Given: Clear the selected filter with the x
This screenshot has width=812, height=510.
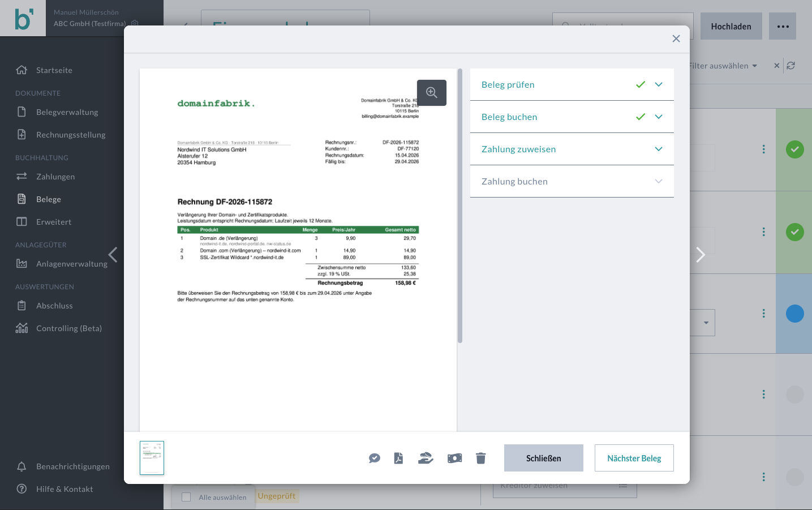Looking at the screenshot, I should click(777, 66).
